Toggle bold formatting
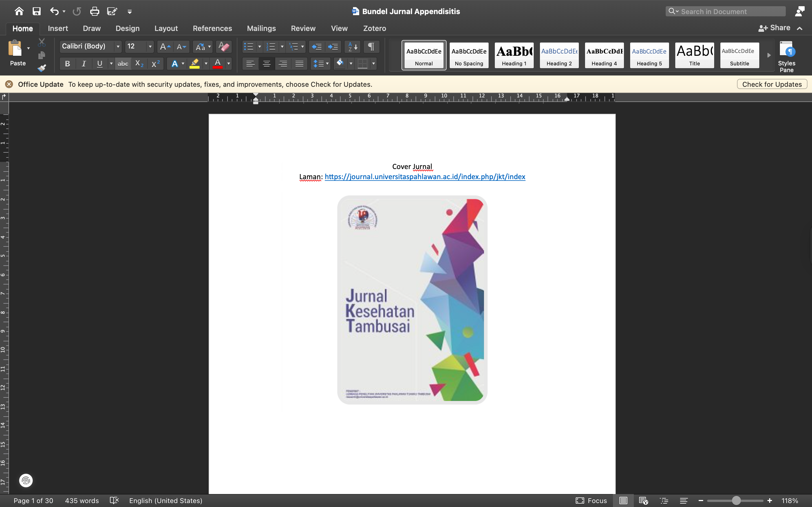Screen dimensions: 812x507 coord(67,64)
